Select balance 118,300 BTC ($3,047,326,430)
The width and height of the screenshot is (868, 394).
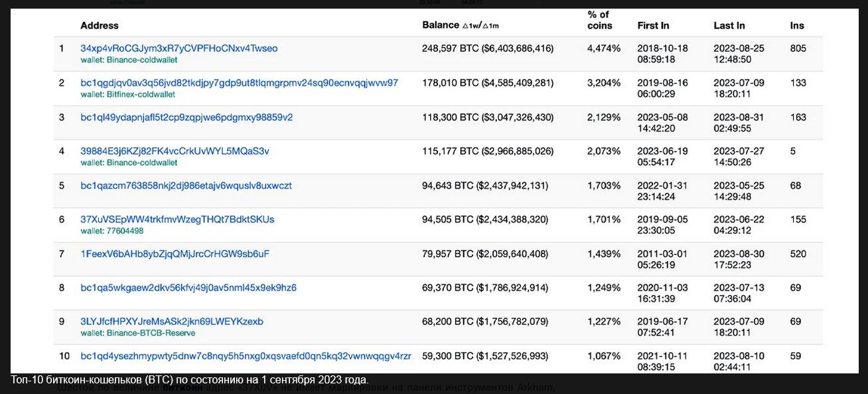point(488,117)
